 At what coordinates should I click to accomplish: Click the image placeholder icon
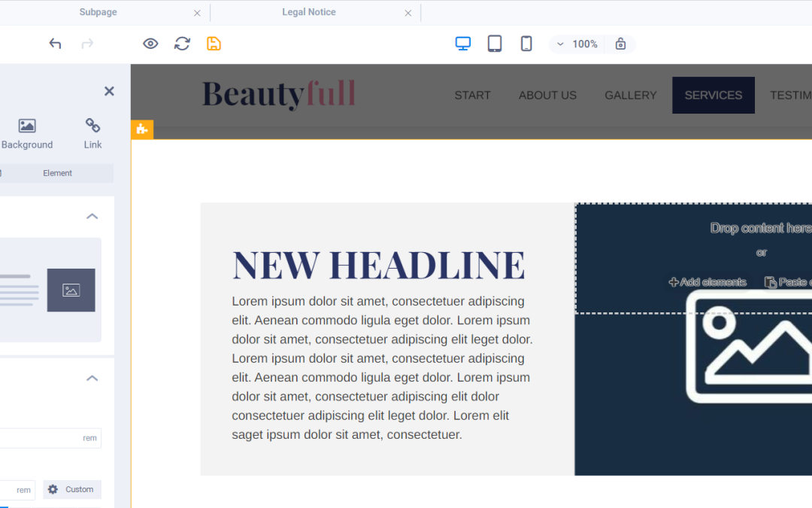point(750,345)
